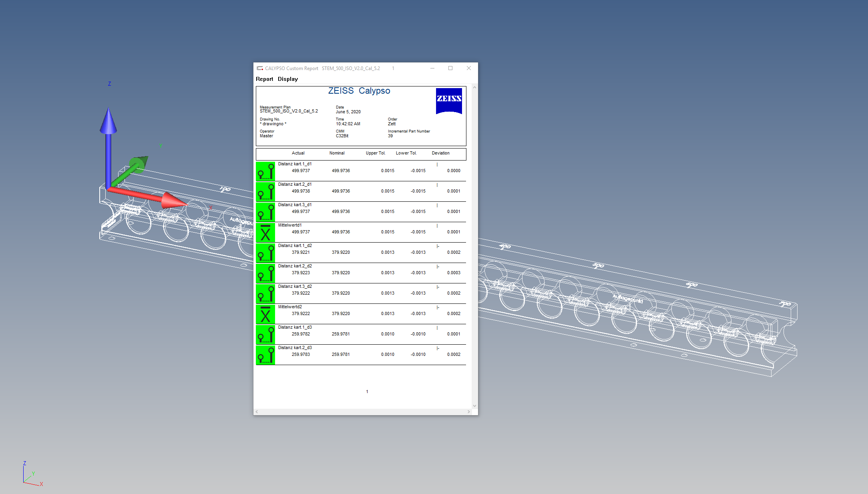The height and width of the screenshot is (494, 868).
Task: Open the Display menu
Action: [288, 79]
